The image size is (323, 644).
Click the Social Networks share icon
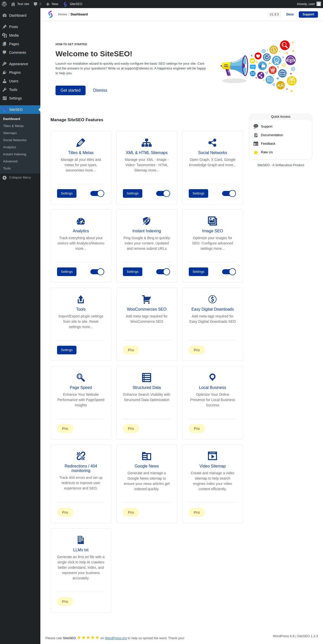pos(212,143)
